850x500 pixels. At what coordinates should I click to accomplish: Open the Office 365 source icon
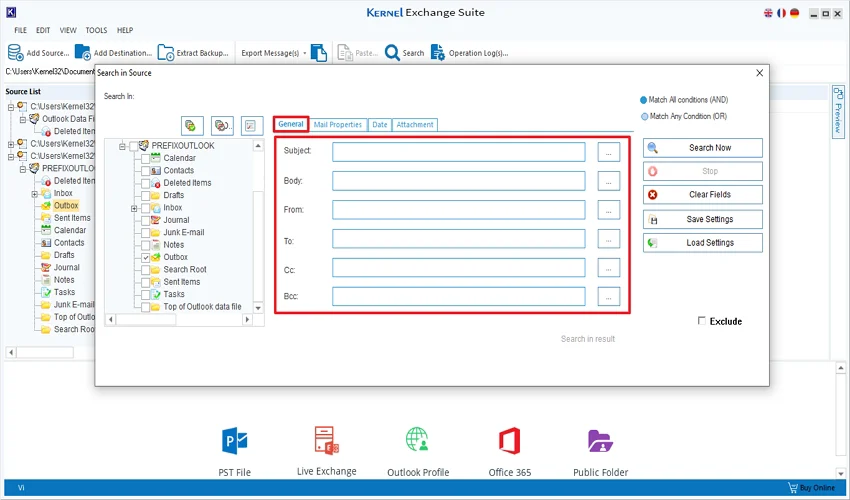click(x=510, y=441)
